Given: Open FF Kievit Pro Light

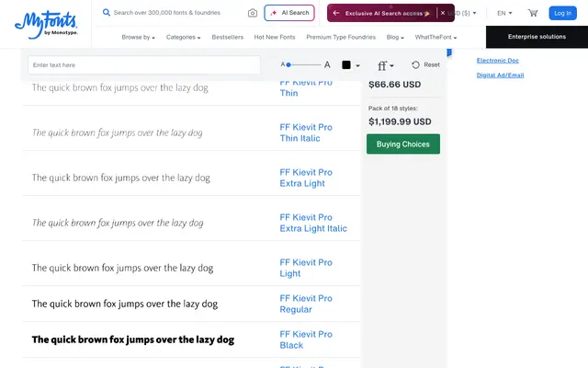Looking at the screenshot, I should click(306, 268).
